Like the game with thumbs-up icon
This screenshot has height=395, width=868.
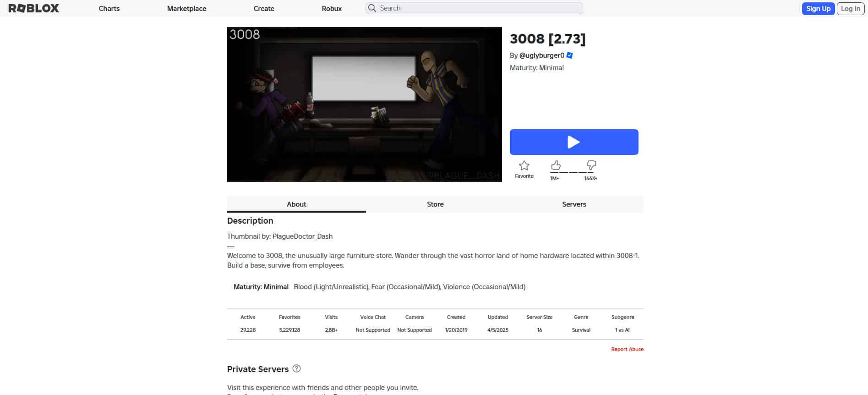click(556, 165)
